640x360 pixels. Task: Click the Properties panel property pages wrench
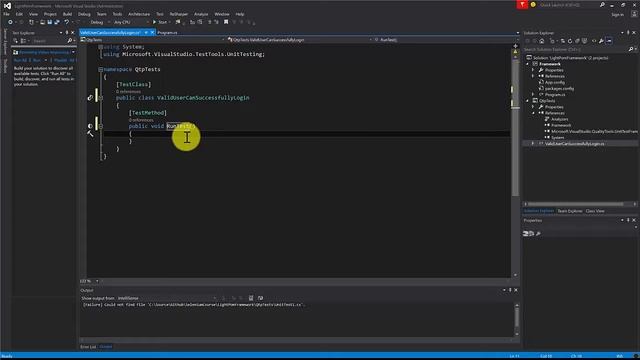pos(538,233)
